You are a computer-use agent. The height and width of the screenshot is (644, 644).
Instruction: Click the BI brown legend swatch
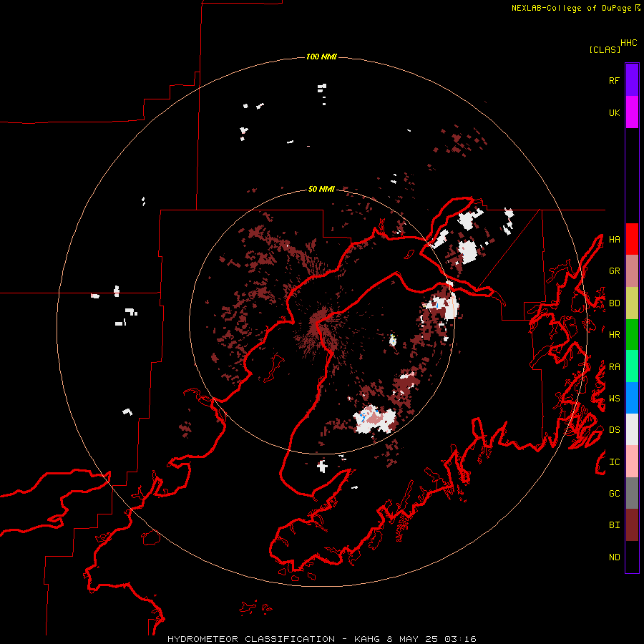click(632, 525)
